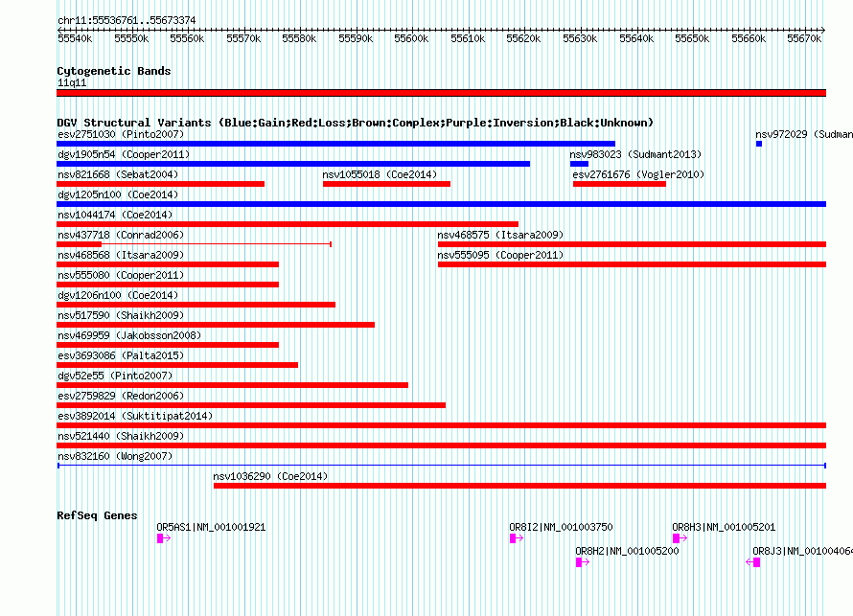Select the red dgv52e55 loss bar
Image resolution: width=853 pixels, height=616 pixels.
[232, 385]
